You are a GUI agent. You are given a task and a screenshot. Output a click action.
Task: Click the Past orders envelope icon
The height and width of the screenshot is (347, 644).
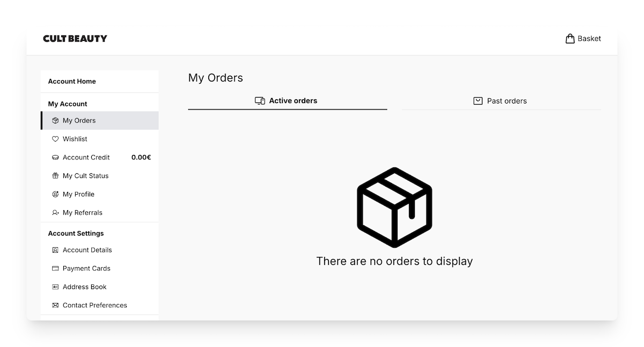(x=478, y=100)
